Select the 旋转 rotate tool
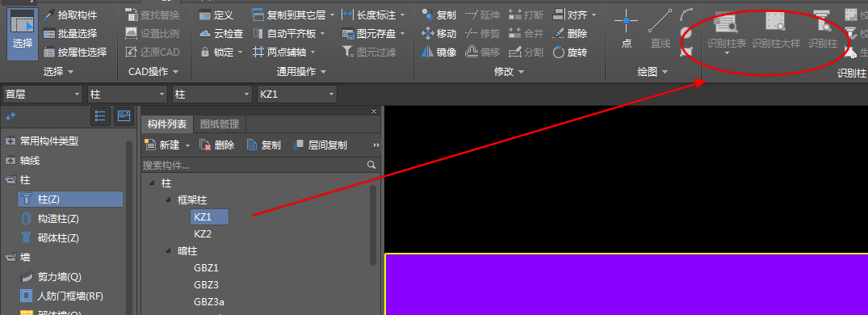The image size is (868, 315). 570,52
